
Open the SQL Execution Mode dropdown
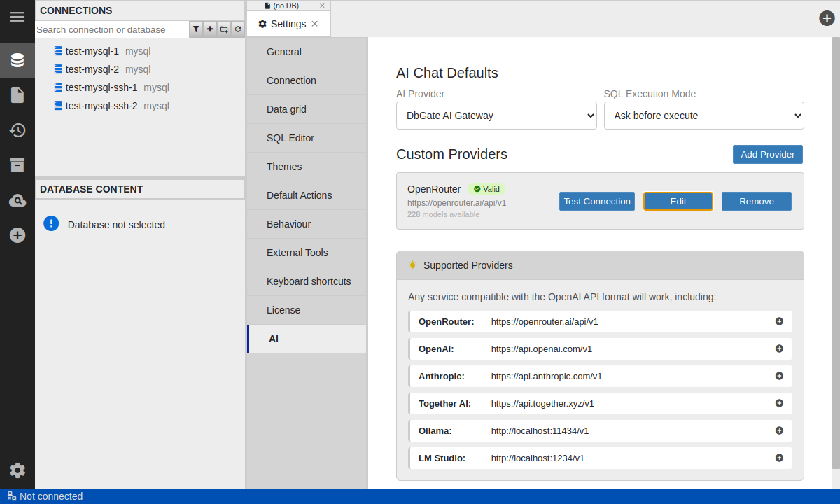click(703, 115)
